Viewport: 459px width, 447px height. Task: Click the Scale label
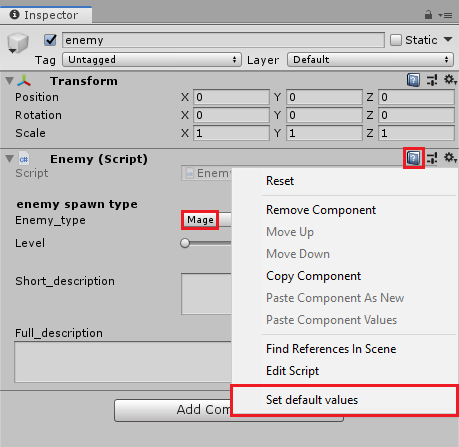(30, 133)
